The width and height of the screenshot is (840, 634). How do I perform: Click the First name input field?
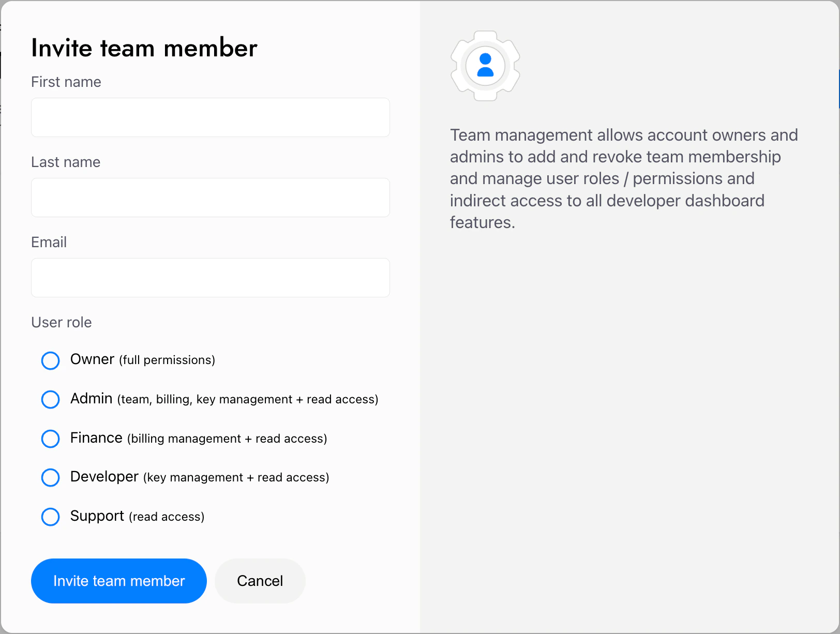[x=210, y=117]
